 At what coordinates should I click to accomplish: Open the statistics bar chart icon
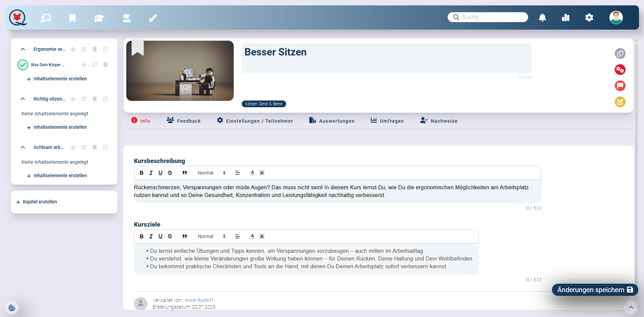point(566,17)
